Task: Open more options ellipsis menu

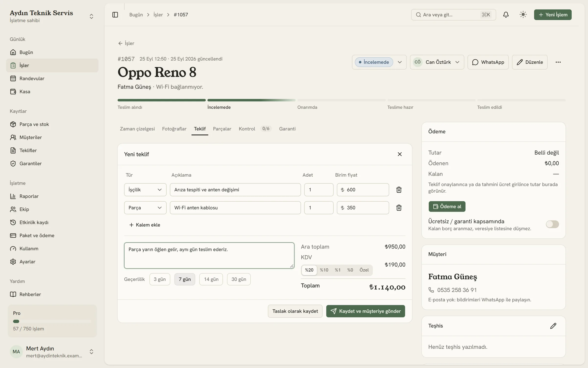Action: 558,62
